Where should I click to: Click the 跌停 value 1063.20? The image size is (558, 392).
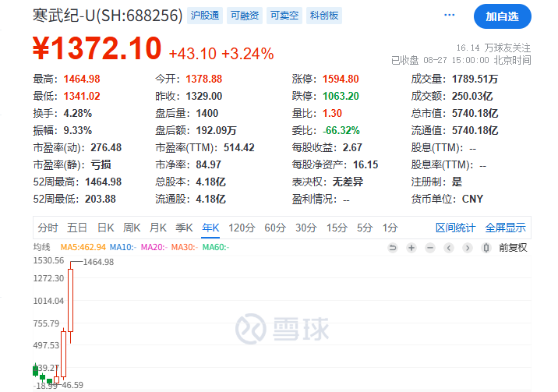click(341, 96)
